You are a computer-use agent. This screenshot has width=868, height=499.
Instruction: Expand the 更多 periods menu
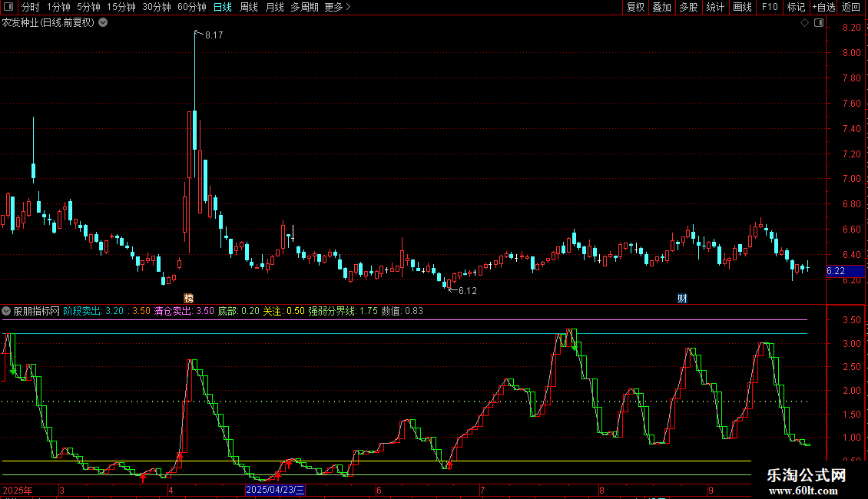point(337,7)
